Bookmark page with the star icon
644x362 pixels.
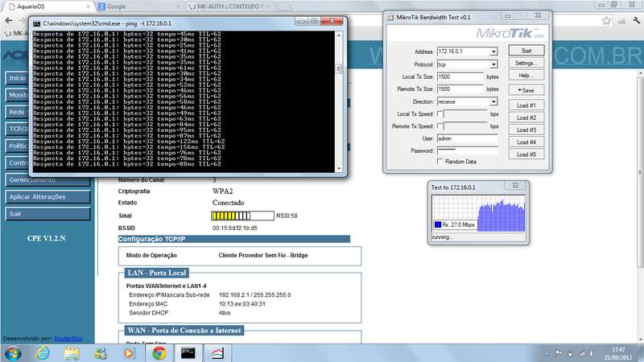tap(606, 21)
